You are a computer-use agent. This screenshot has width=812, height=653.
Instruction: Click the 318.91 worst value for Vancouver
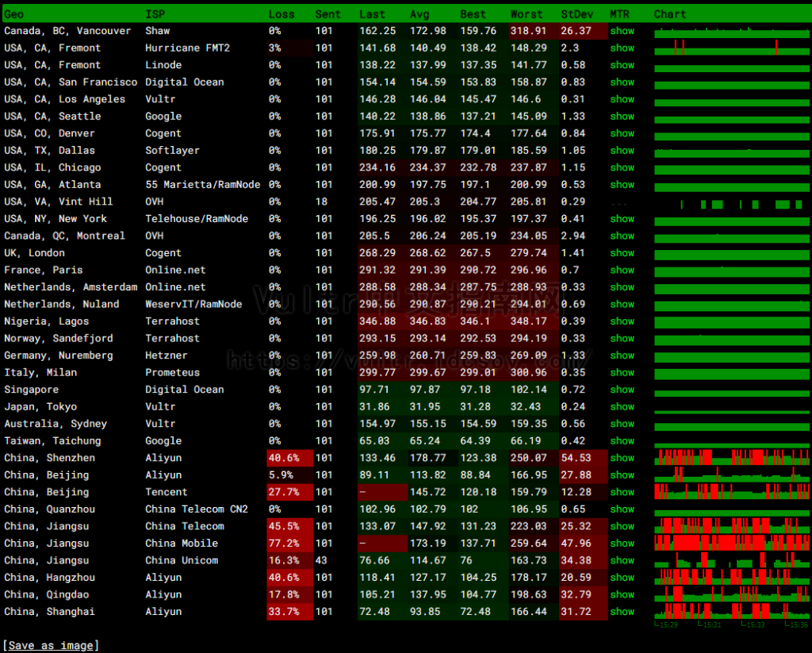[x=533, y=31]
